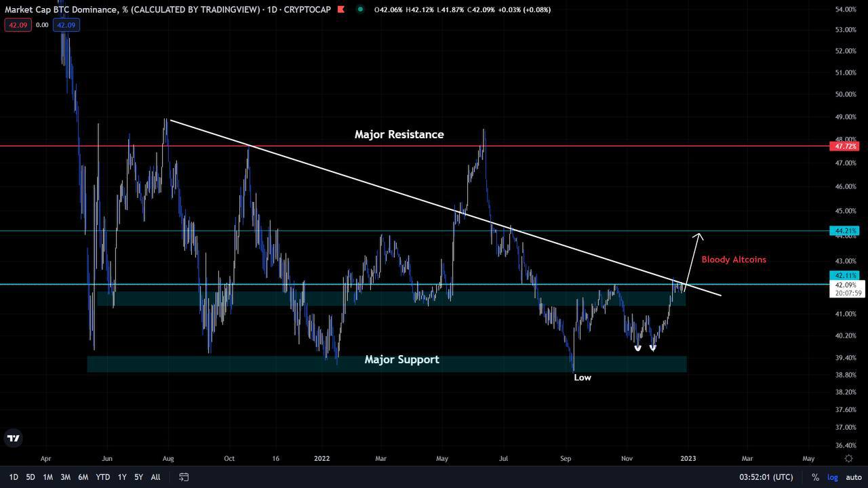Select the All time range
868x488 pixels.
155,477
